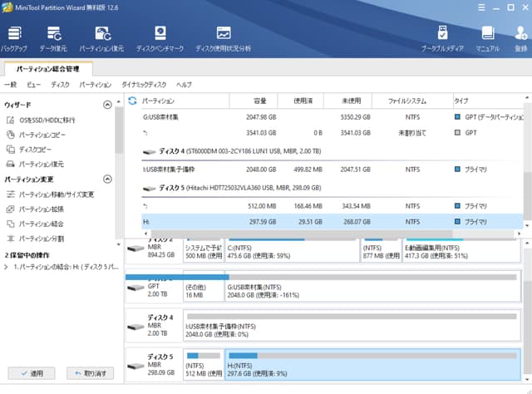Screen dimensions: 532x394
Task: Select パーティション分割 option
Action: 35,239
